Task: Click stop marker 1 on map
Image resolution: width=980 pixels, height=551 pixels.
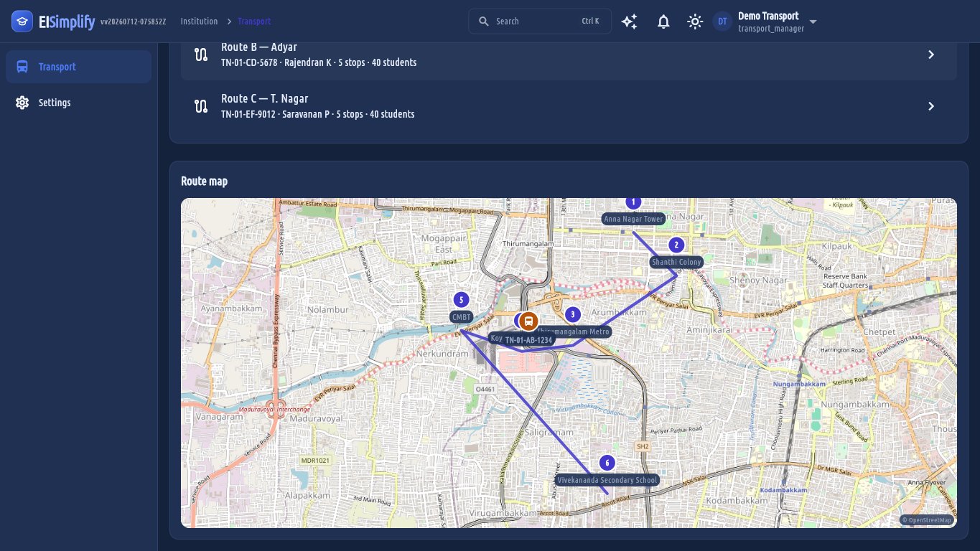Action: [633, 203]
